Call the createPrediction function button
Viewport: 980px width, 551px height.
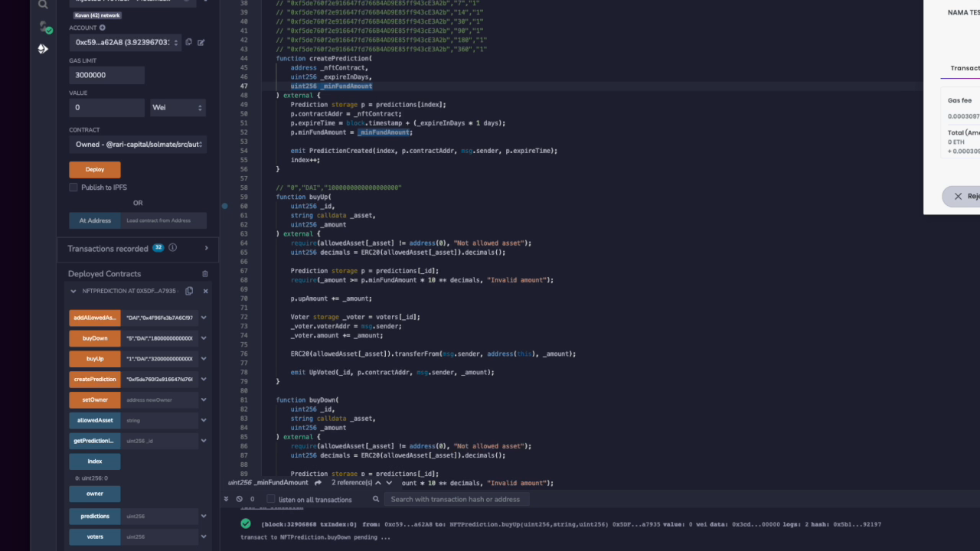click(95, 380)
